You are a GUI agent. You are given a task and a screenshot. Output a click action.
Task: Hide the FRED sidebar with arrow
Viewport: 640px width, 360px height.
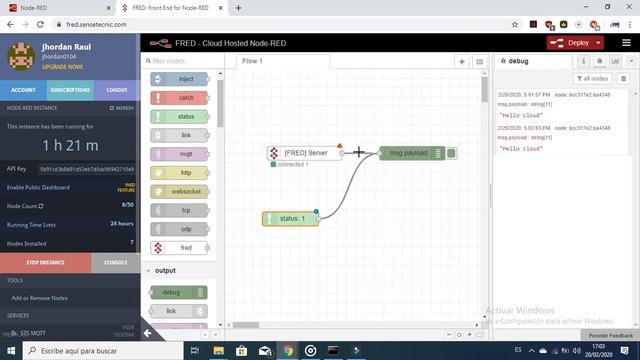tap(148, 333)
